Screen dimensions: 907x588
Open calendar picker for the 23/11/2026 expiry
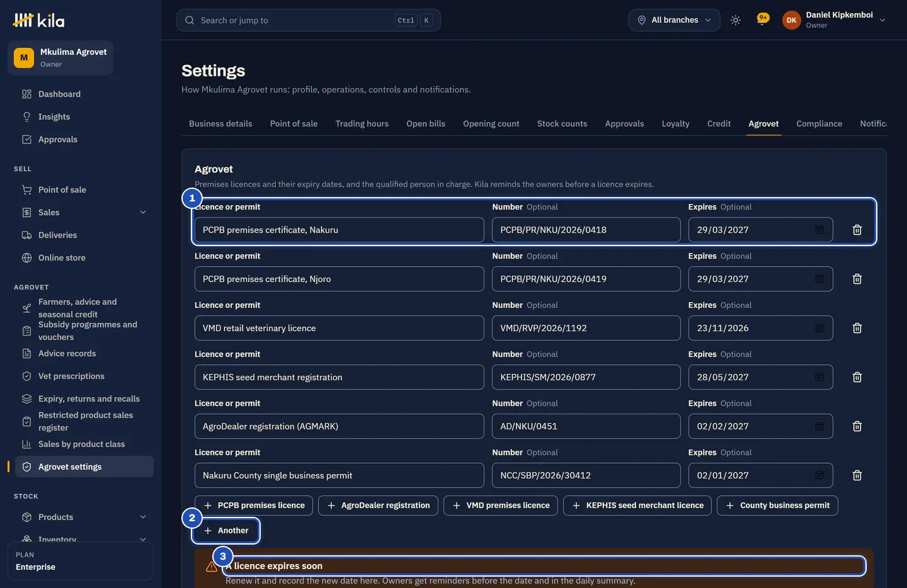[x=819, y=328]
